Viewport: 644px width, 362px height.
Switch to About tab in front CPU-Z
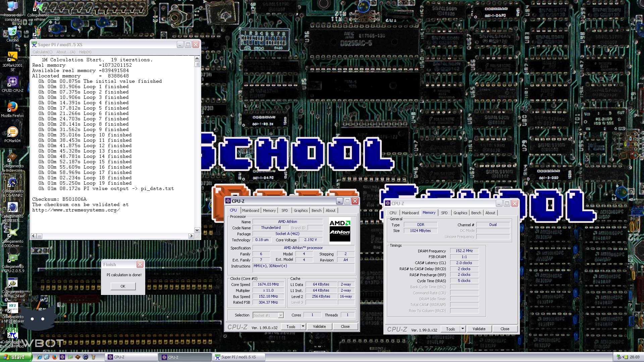(330, 210)
